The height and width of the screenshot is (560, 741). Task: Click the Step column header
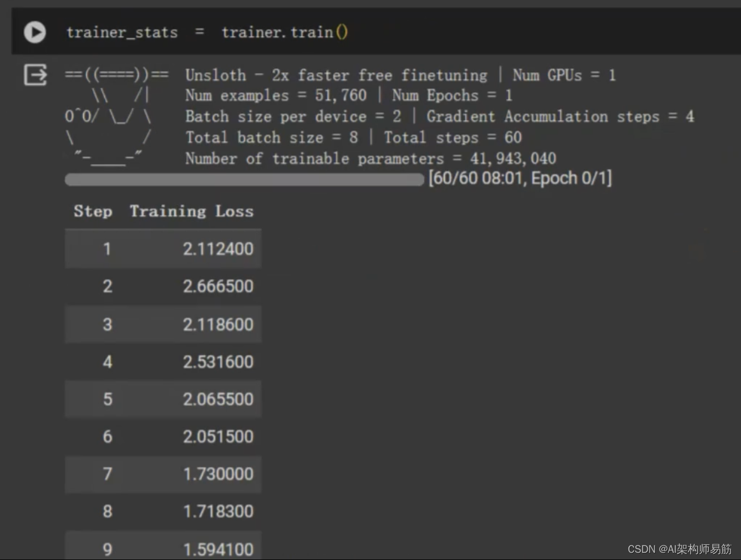click(x=93, y=211)
